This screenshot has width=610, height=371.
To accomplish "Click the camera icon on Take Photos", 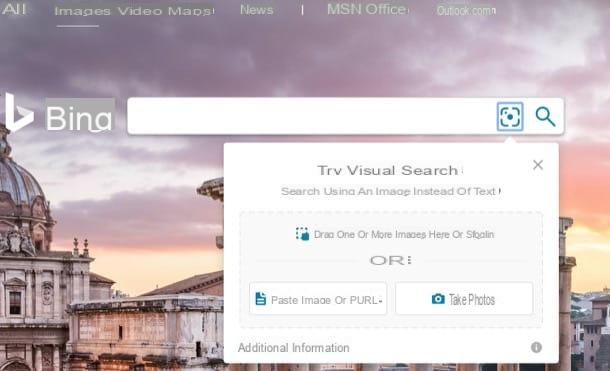I will click(x=438, y=299).
